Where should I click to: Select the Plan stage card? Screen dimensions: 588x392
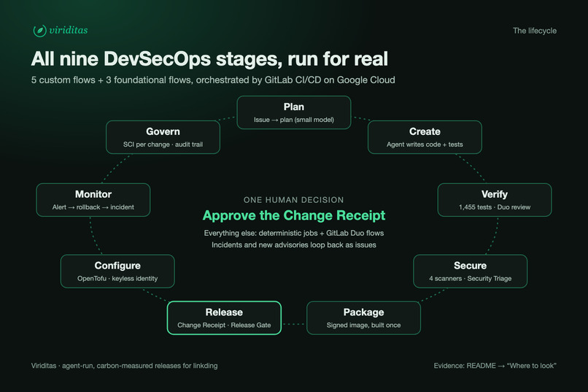click(294, 112)
